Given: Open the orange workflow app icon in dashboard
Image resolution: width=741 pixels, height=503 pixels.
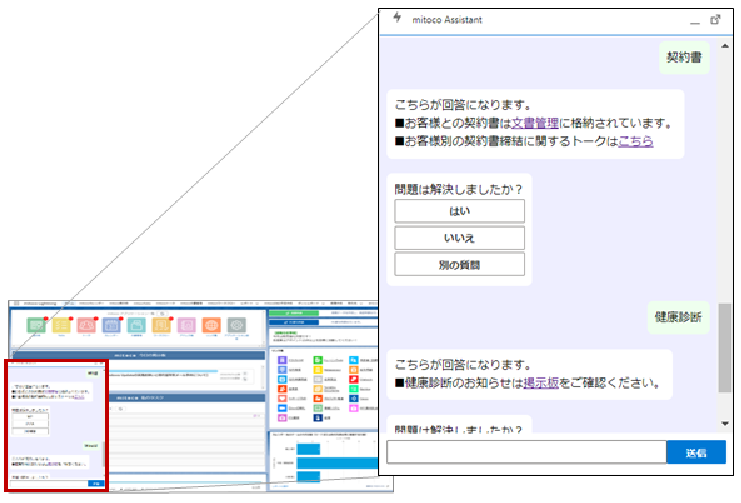Looking at the screenshot, I should pyautogui.click(x=161, y=325).
